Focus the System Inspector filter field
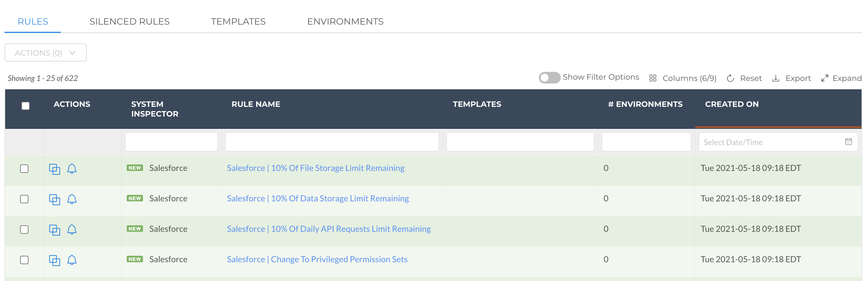Screen dimensions: 868x281 [x=171, y=142]
